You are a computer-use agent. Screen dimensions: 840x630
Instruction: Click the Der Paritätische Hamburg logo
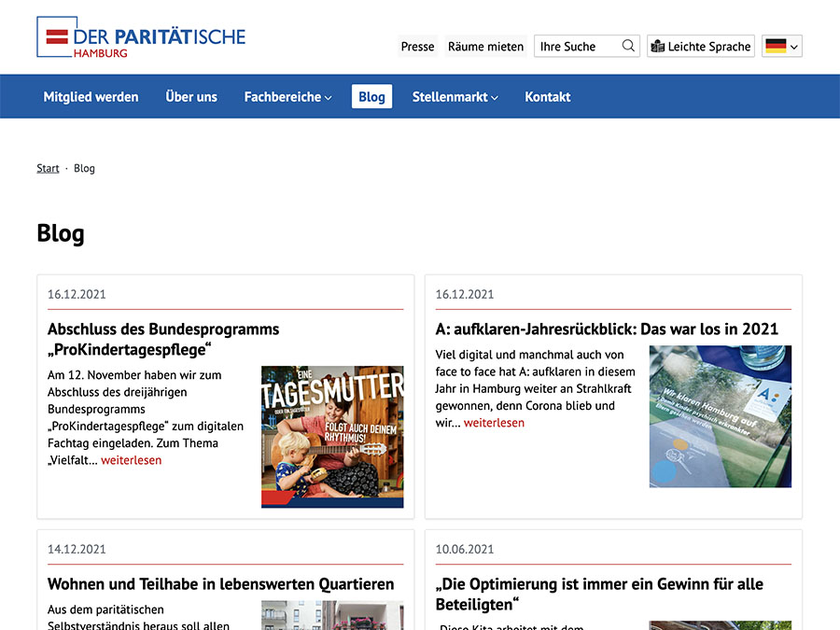(x=141, y=38)
